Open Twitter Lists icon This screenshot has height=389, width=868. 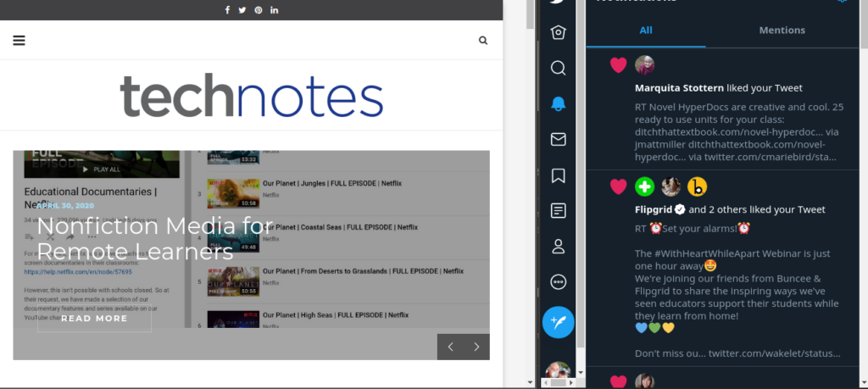558,211
